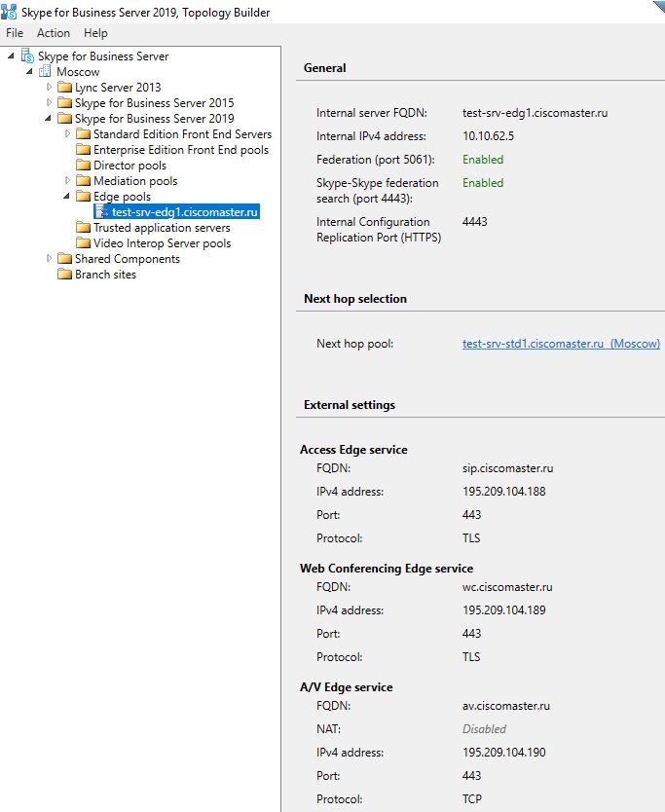Click the Skype-Skype federation search Enabled value
This screenshot has width=665, height=812.
[x=483, y=183]
